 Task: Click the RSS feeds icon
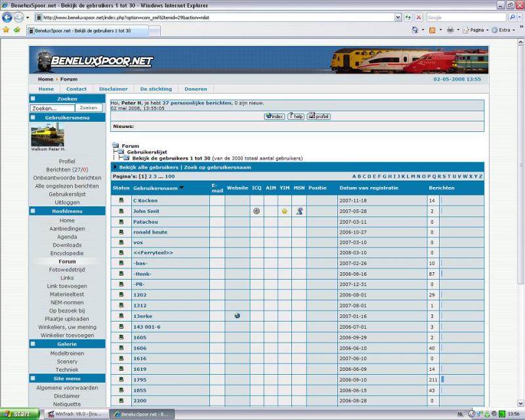point(432,30)
